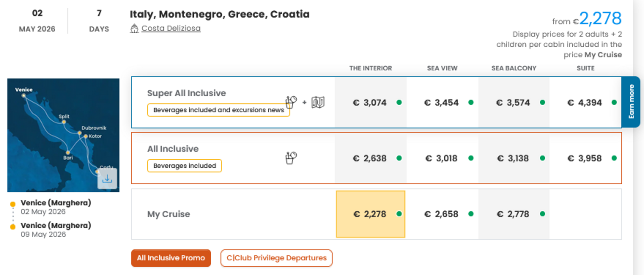This screenshot has height=275, width=644.
Task: Choose All Inclusive Sea Balcony €3,138
Action: pyautogui.click(x=513, y=158)
